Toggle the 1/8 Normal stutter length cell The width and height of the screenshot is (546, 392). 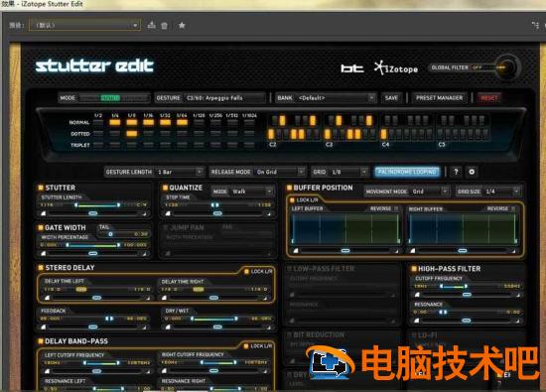132,122
